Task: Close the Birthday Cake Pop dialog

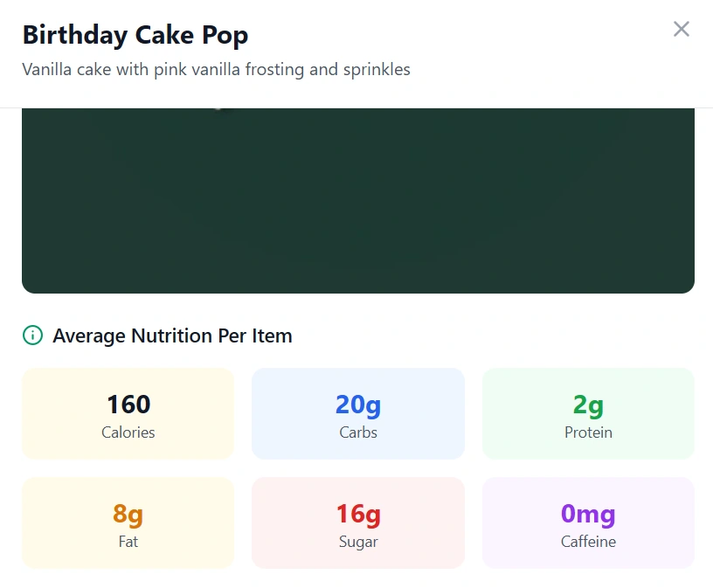Action: coord(682,29)
